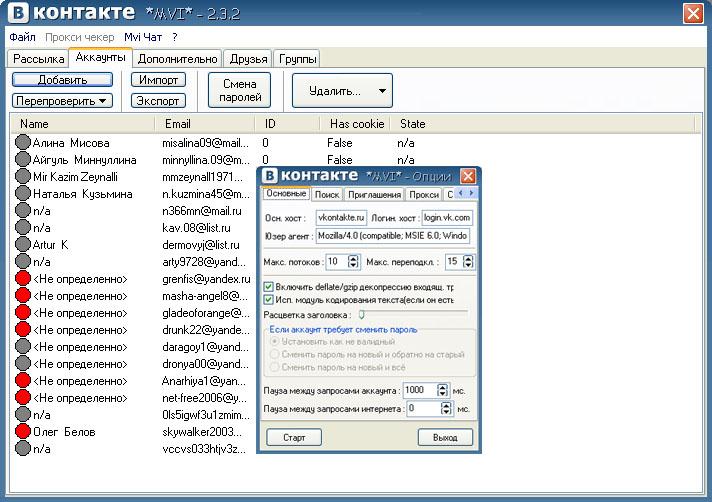Click the Экспорт button
Viewport: 712px width, 502px height.
click(x=158, y=101)
